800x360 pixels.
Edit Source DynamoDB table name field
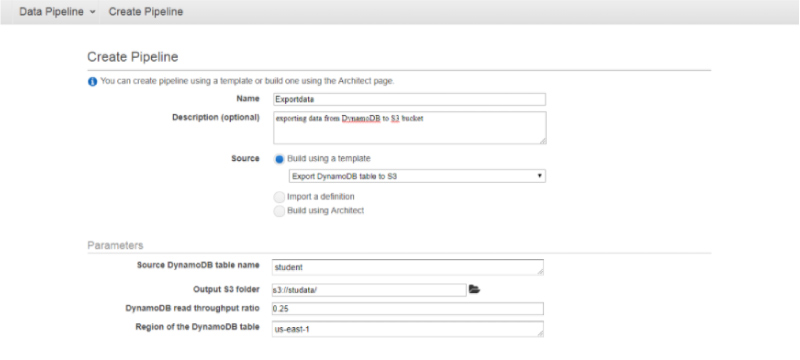408,267
